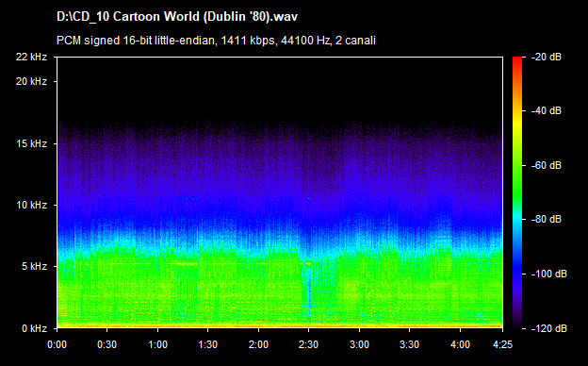Click the 5 kHz frequency label

pyautogui.click(x=34, y=267)
